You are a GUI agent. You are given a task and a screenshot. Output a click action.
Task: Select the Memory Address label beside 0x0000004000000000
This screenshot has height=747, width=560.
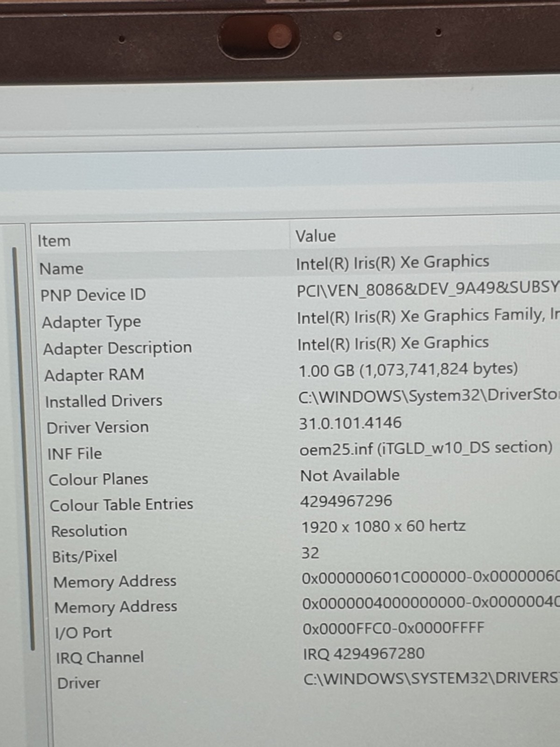point(116,607)
